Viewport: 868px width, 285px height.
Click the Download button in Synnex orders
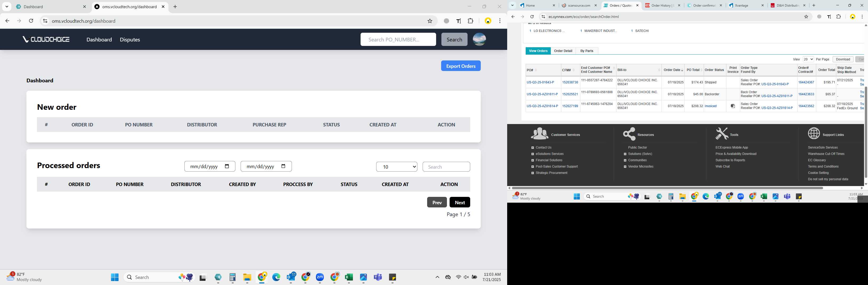tap(843, 59)
